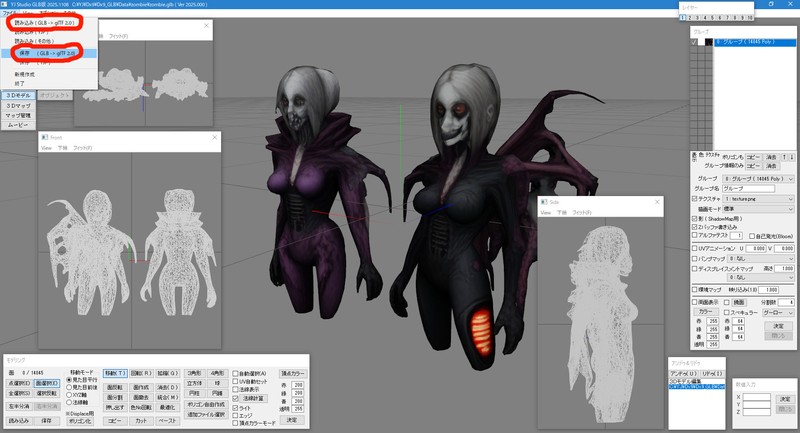Open マップ管理 mode button
This screenshot has width=800, height=433.
(x=18, y=115)
